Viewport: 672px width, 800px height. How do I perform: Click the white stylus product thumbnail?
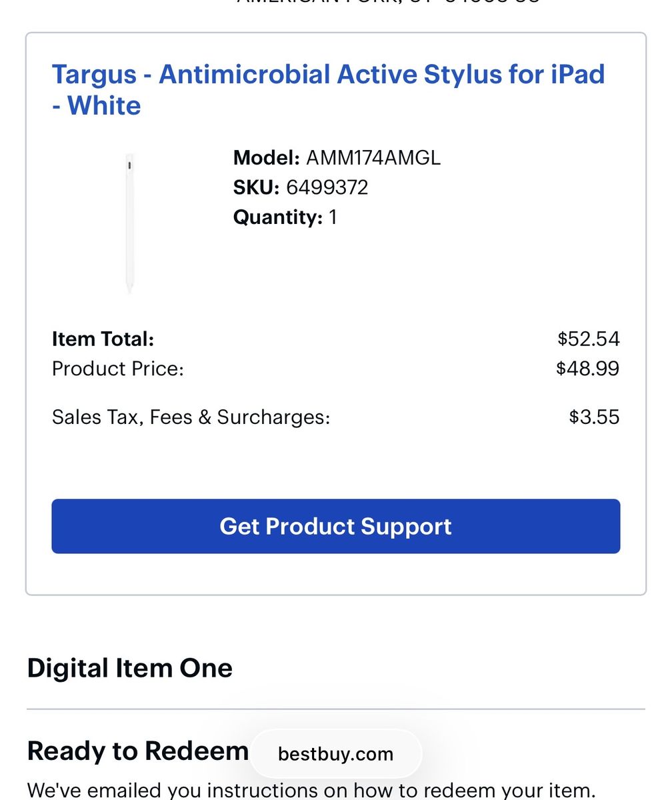129,224
